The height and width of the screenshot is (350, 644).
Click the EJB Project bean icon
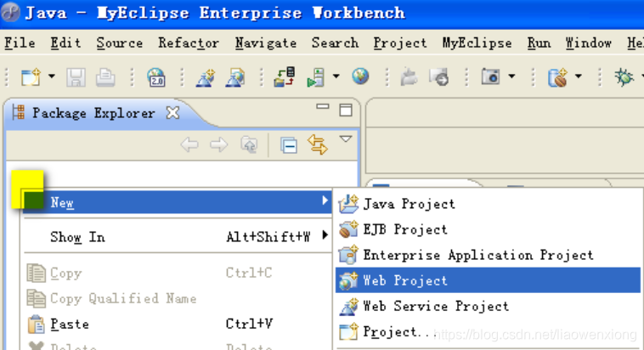click(348, 229)
